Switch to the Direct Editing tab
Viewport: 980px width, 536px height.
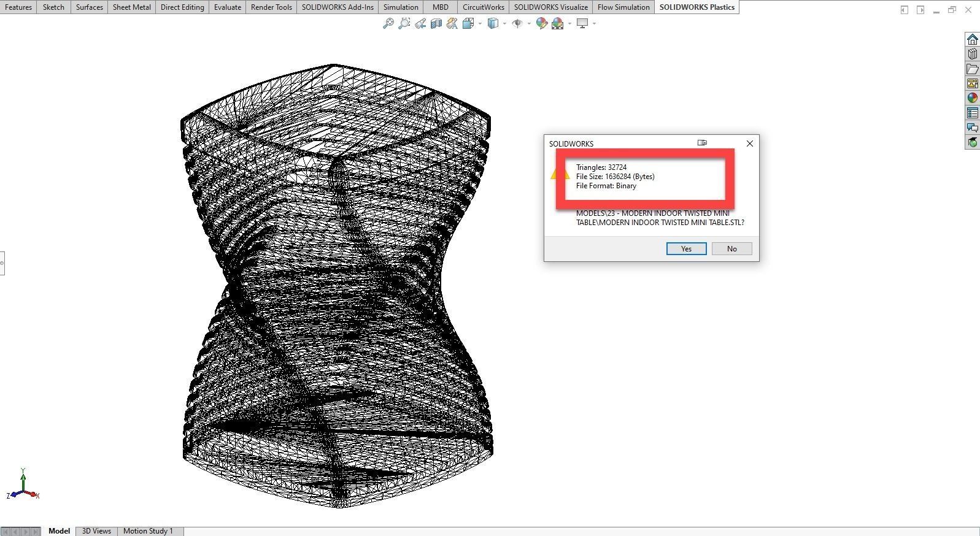point(182,7)
